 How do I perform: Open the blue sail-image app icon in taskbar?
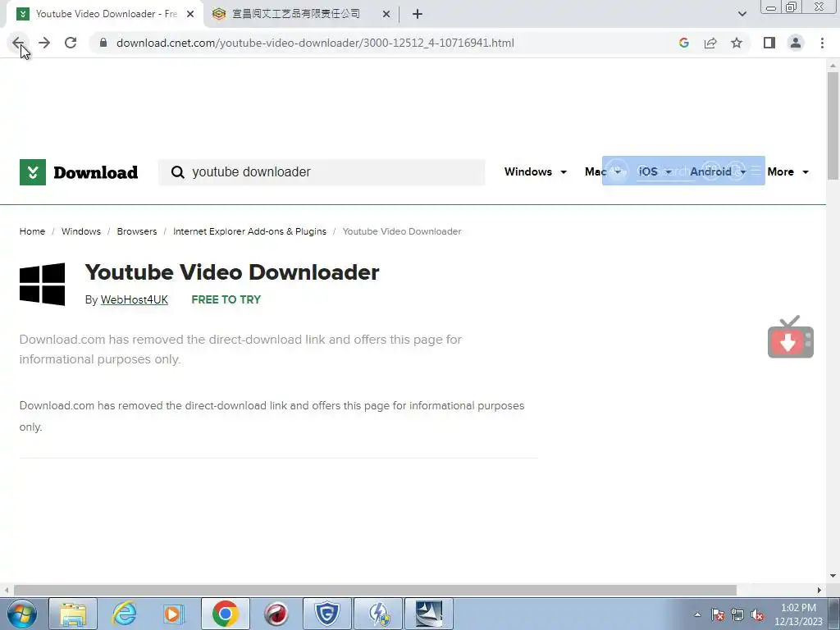(429, 614)
